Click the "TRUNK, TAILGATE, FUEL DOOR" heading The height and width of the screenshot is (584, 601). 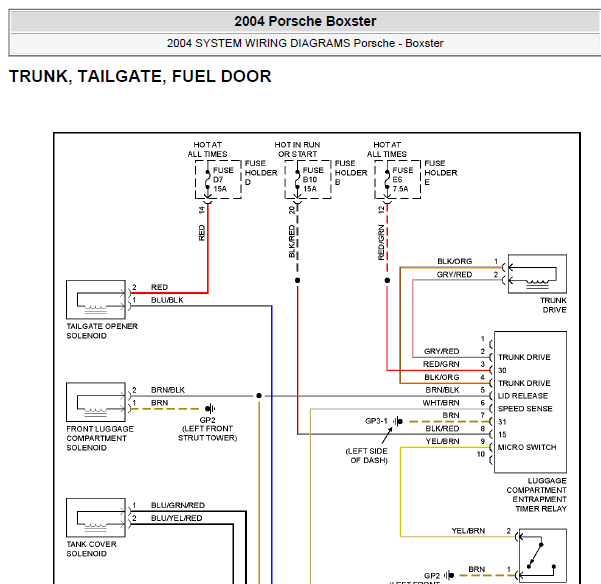[x=140, y=76]
